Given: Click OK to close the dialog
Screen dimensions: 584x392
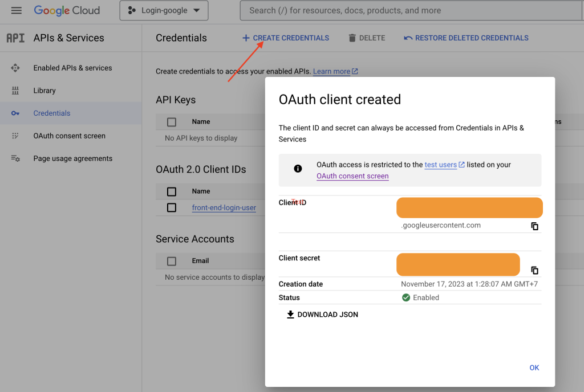Looking at the screenshot, I should [534, 367].
